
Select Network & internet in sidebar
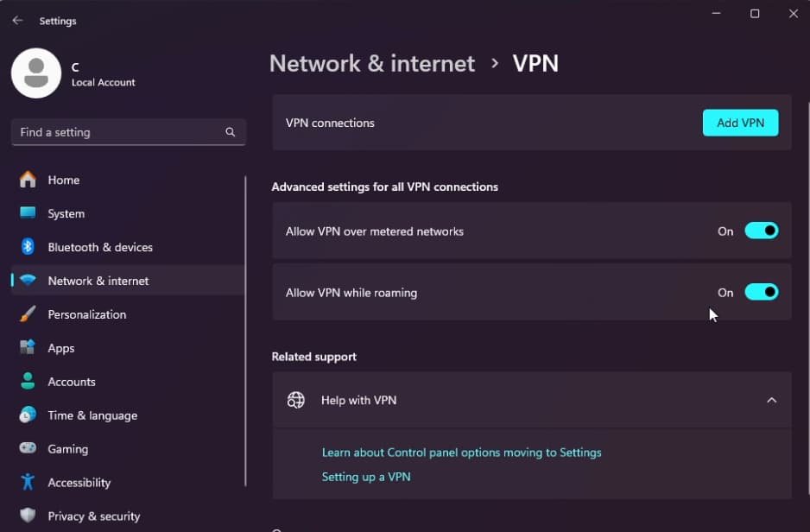coord(98,281)
